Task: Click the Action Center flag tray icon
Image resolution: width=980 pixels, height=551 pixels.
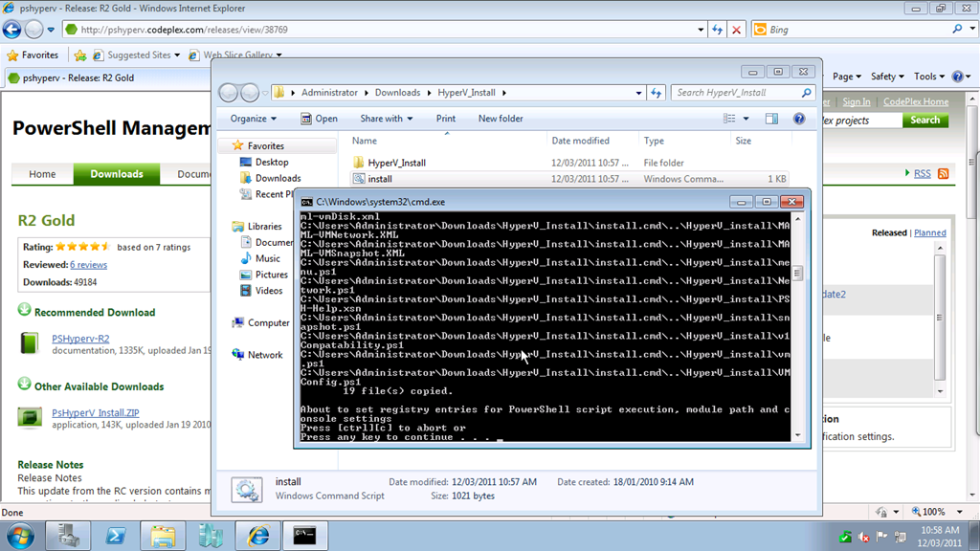Action: (881, 536)
